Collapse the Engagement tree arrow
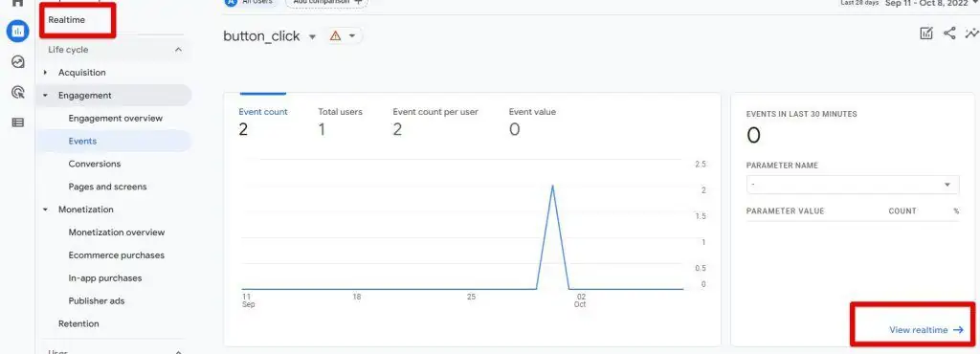 [45, 96]
